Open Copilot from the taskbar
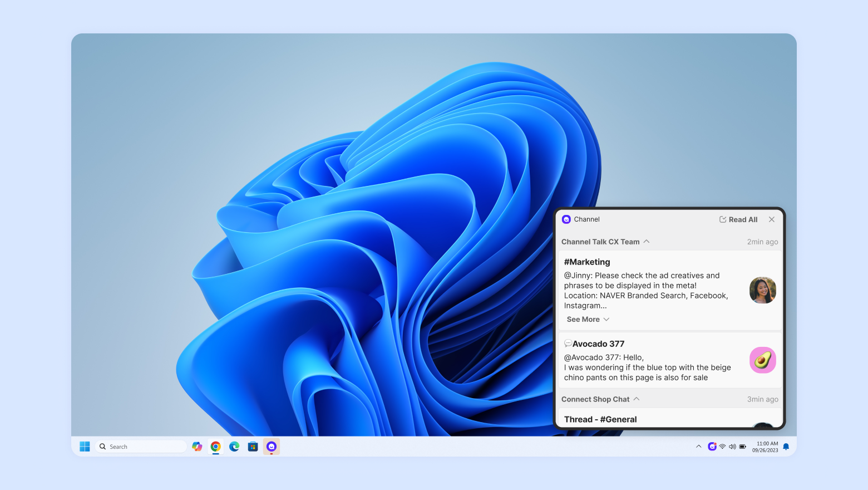Image resolution: width=868 pixels, height=490 pixels. pyautogui.click(x=197, y=447)
